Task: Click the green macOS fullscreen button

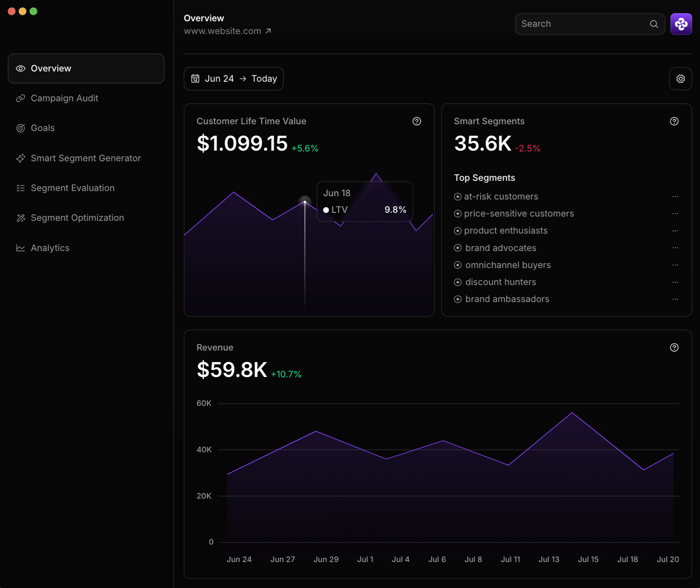Action: pos(34,11)
